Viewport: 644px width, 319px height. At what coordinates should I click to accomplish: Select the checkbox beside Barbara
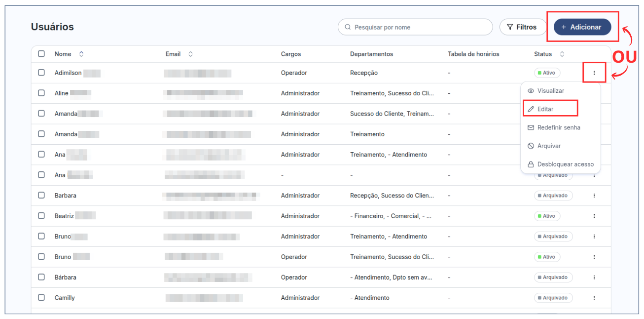point(41,196)
